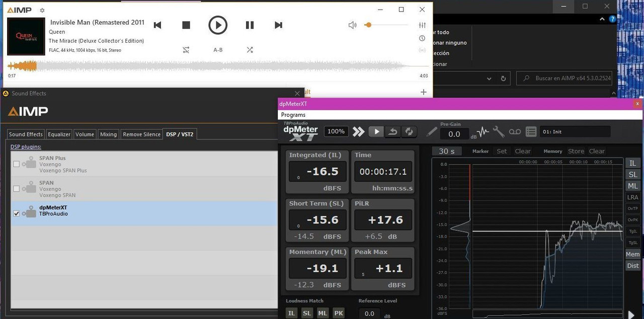This screenshot has width=644, height=319.
Task: Click the internet radio capture icon
Action: (422, 50)
